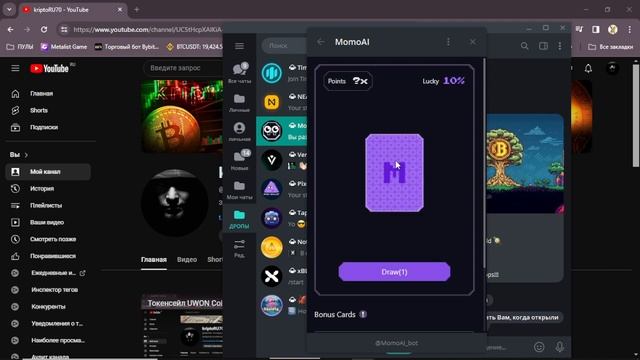
Task: Toggle the Telegram side panel icon
Action: [543, 46]
